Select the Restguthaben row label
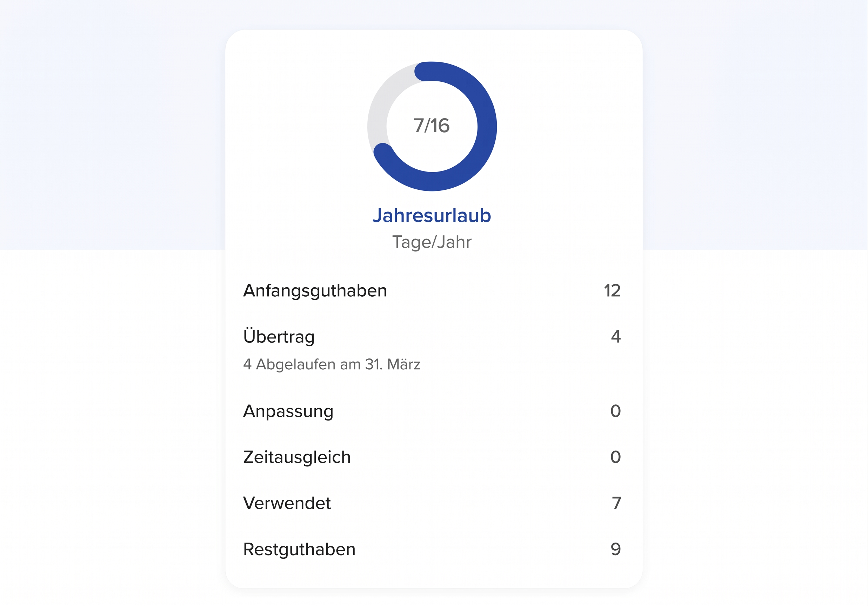 [299, 549]
